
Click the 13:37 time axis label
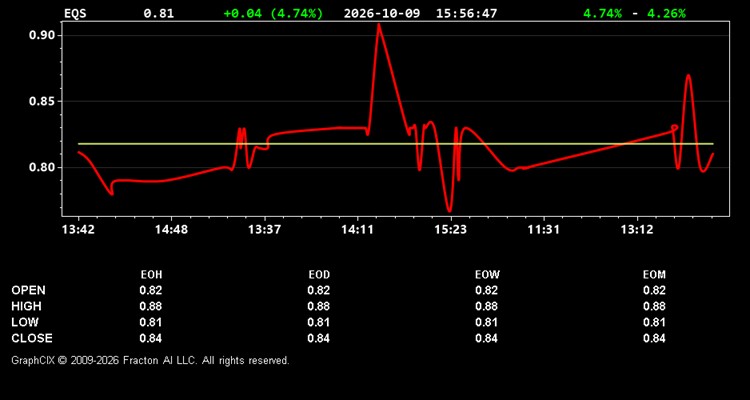(x=264, y=230)
